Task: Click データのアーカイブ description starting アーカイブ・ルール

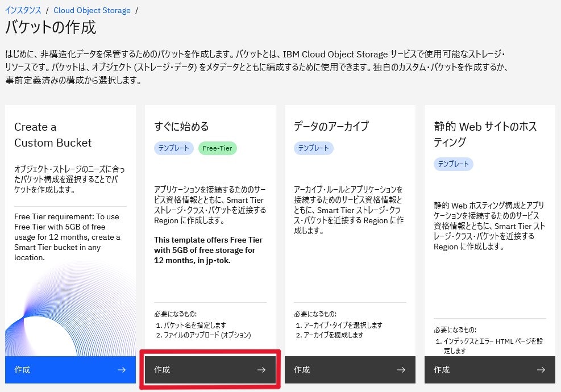Action: tap(349, 210)
